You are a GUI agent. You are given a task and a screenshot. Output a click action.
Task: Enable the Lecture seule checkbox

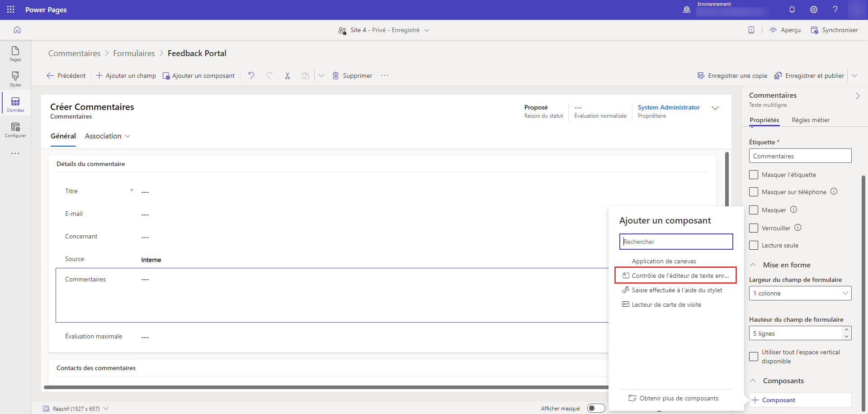coord(754,245)
